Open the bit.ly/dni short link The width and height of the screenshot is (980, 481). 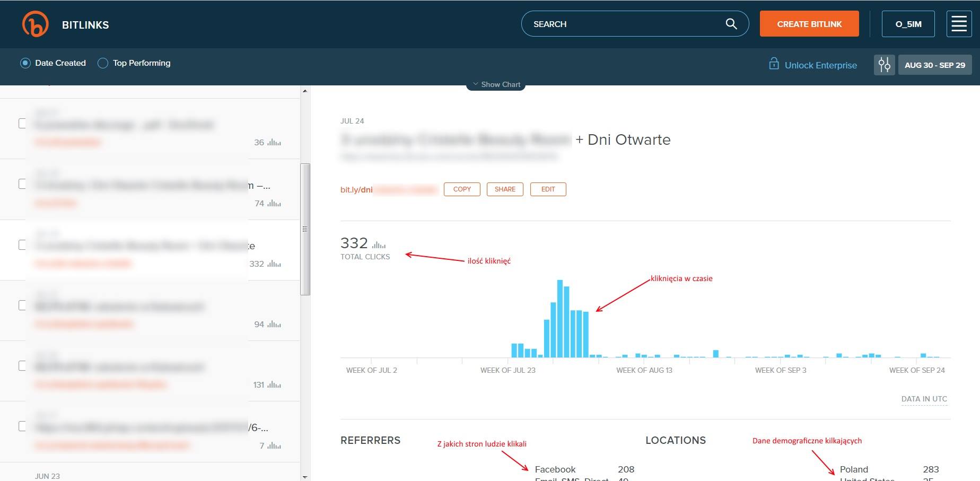[x=389, y=190]
